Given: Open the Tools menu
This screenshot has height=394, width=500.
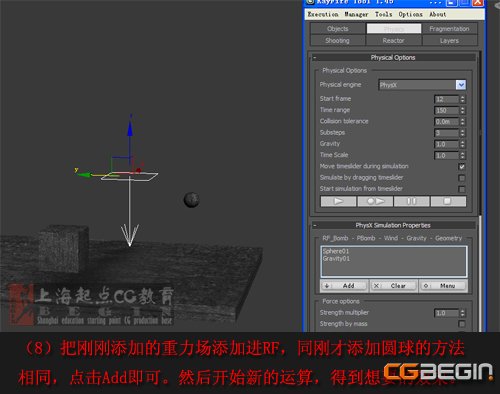Looking at the screenshot, I should pos(383,14).
